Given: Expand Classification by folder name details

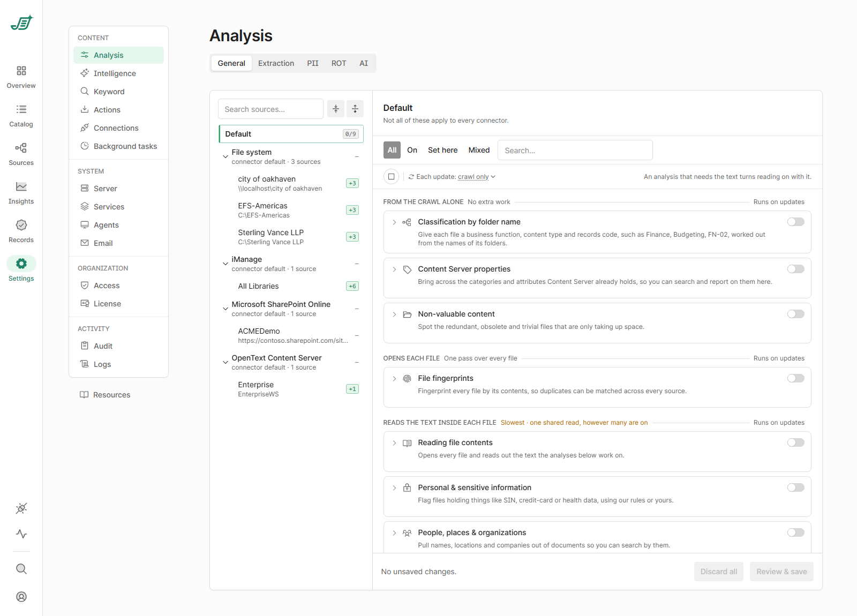Looking at the screenshot, I should click(394, 222).
